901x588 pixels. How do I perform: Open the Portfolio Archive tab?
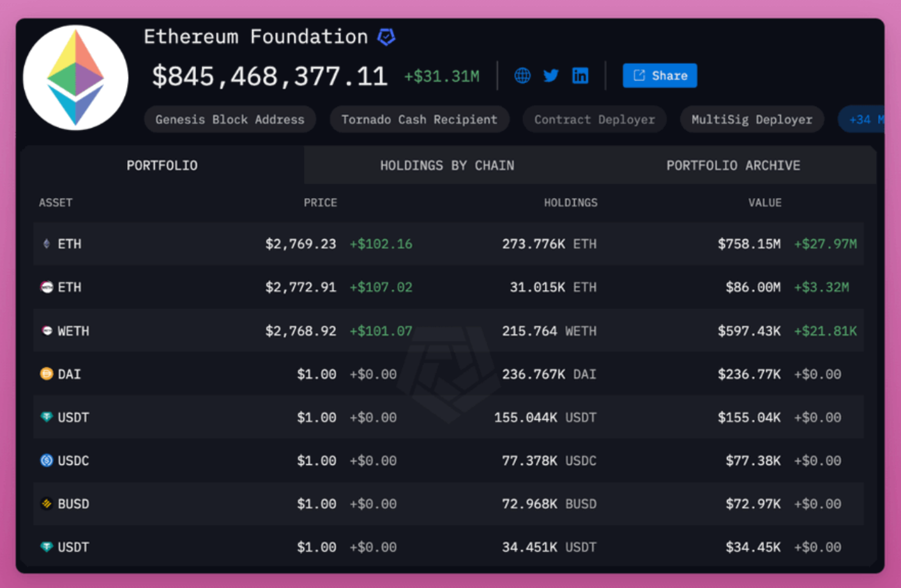point(733,165)
